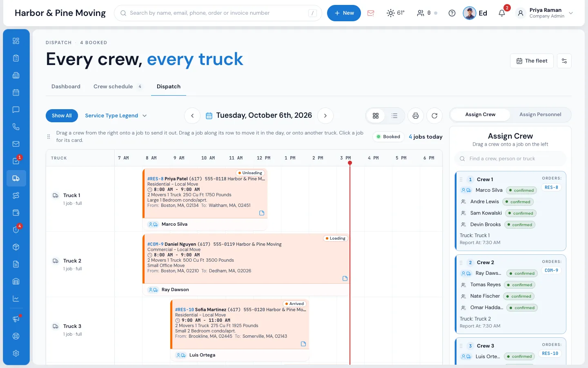
Task: Open the calendar icon in the sidebar
Action: tap(16, 92)
